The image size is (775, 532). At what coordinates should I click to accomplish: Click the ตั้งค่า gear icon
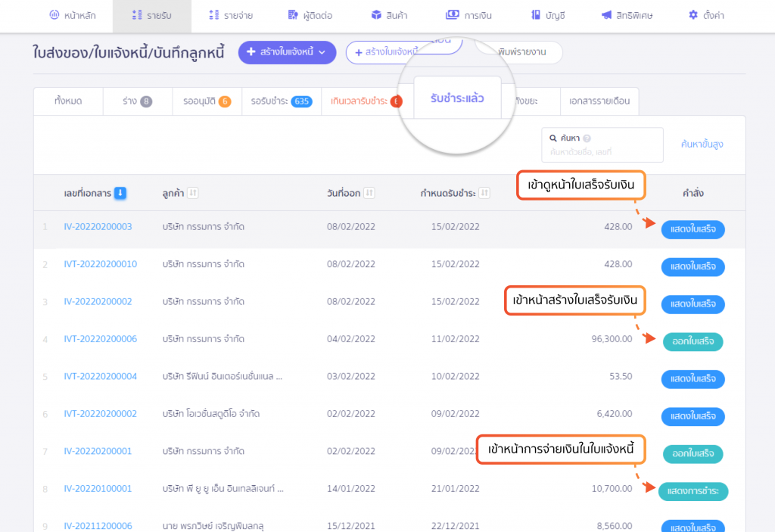point(693,15)
